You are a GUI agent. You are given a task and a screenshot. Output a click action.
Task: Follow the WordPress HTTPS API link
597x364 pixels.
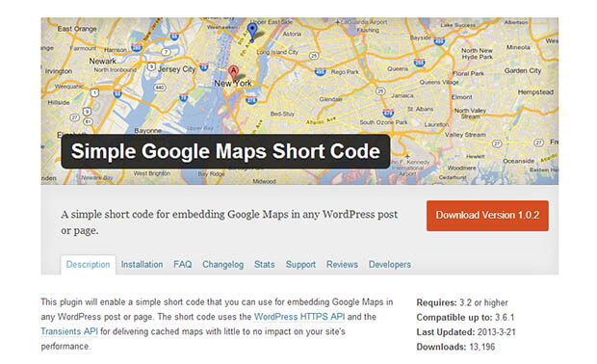[x=299, y=317]
